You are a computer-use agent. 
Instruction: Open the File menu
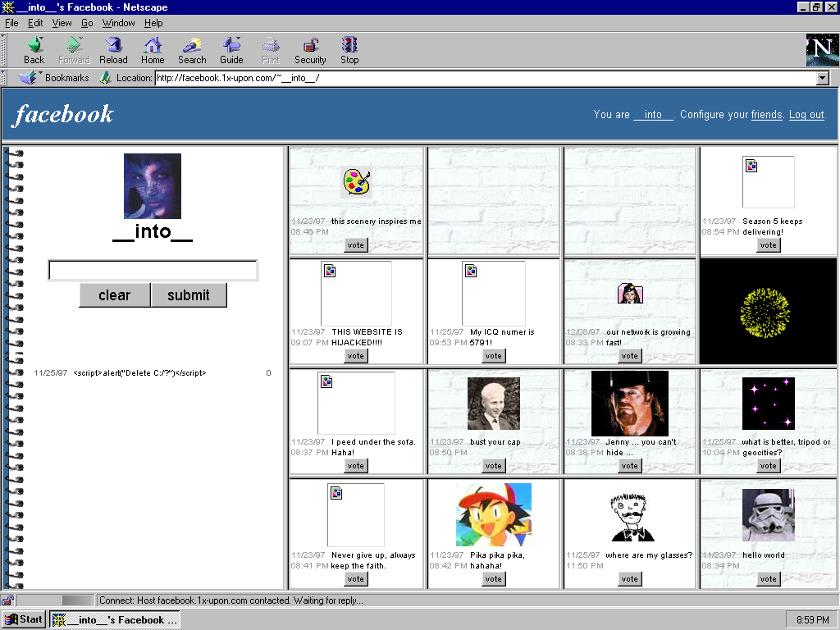[11, 23]
